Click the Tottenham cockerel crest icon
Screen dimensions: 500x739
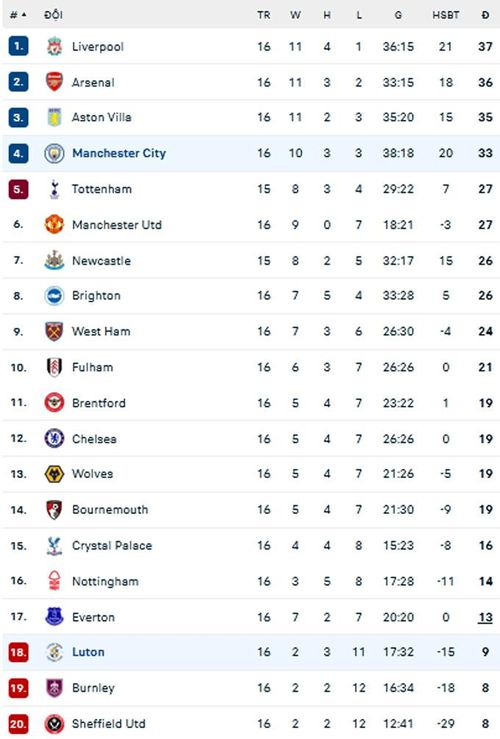click(x=54, y=189)
